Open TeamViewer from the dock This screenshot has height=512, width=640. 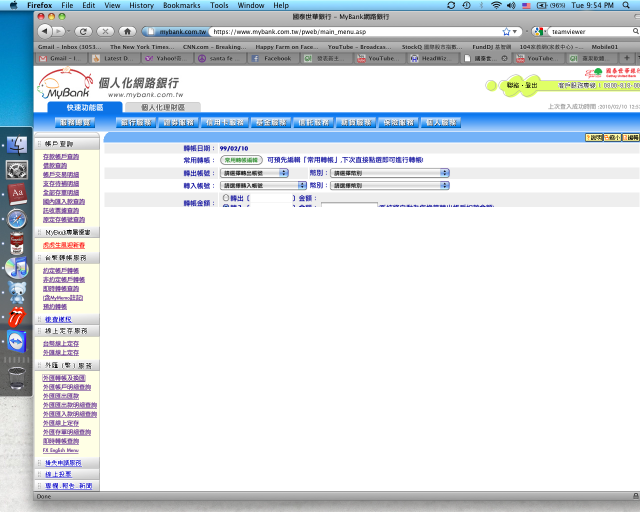point(17,341)
